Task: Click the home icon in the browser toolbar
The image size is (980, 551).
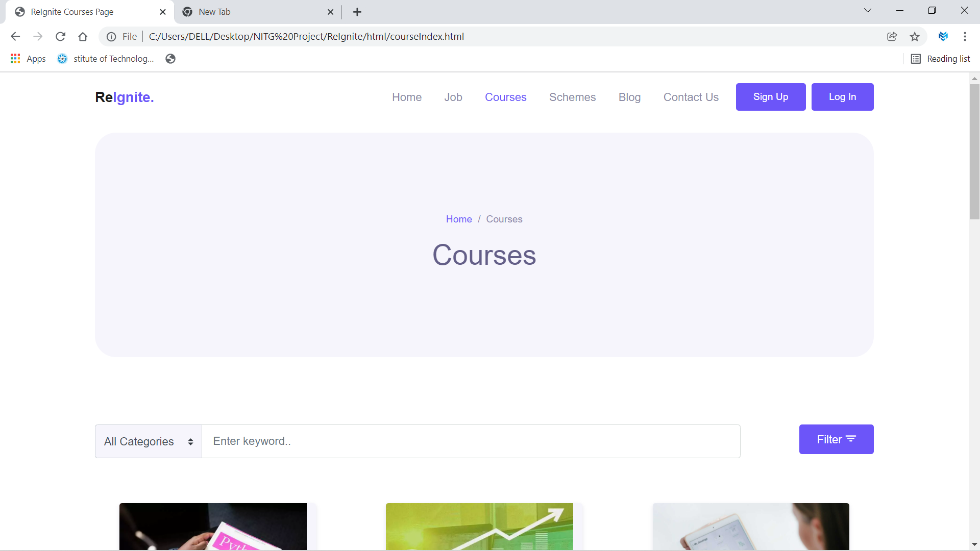Action: [83, 37]
